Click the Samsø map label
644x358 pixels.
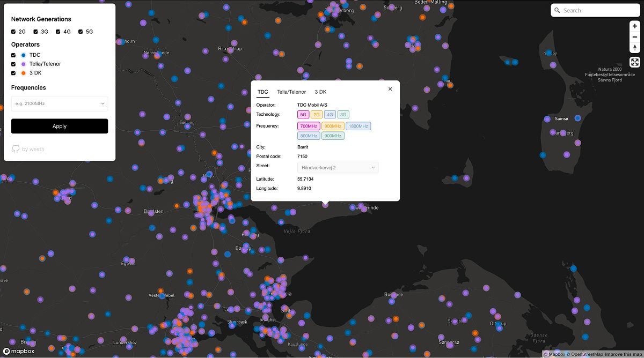click(x=562, y=118)
